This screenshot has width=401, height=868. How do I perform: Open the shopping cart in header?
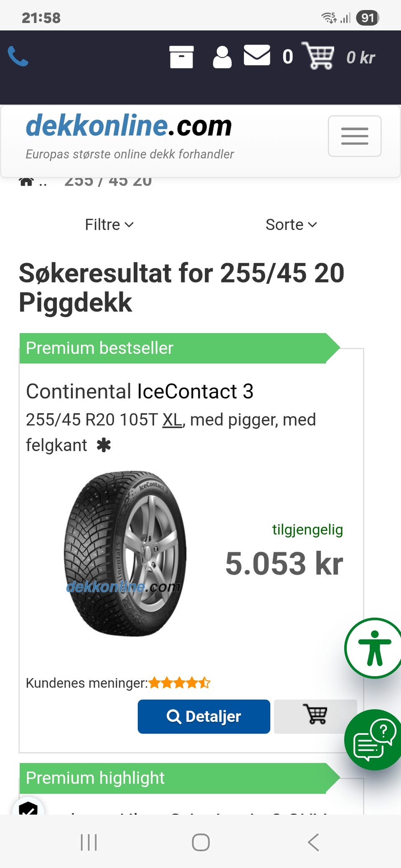click(318, 56)
